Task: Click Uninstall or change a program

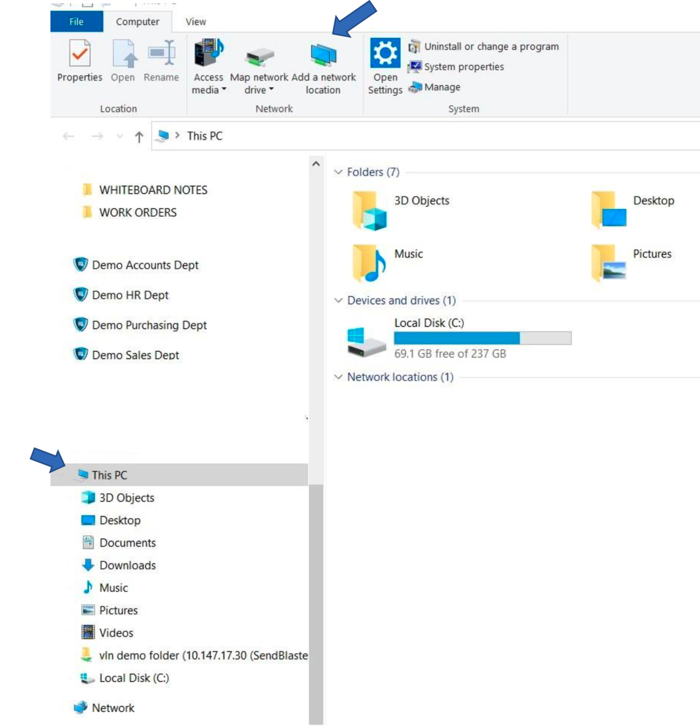Action: 491,46
